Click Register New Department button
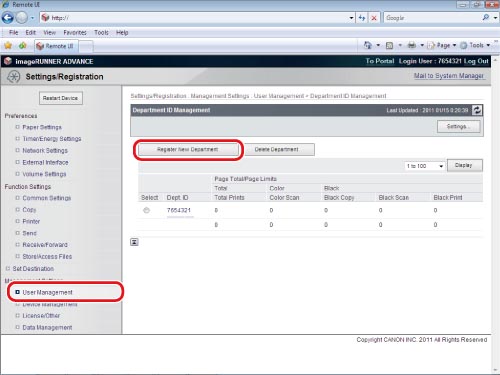 pos(188,149)
